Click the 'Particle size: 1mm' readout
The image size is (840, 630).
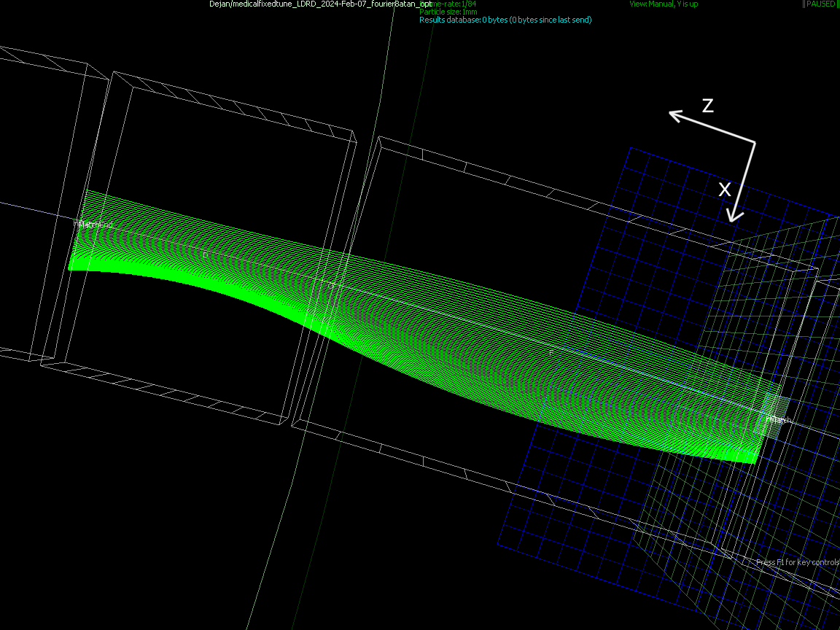(448, 12)
